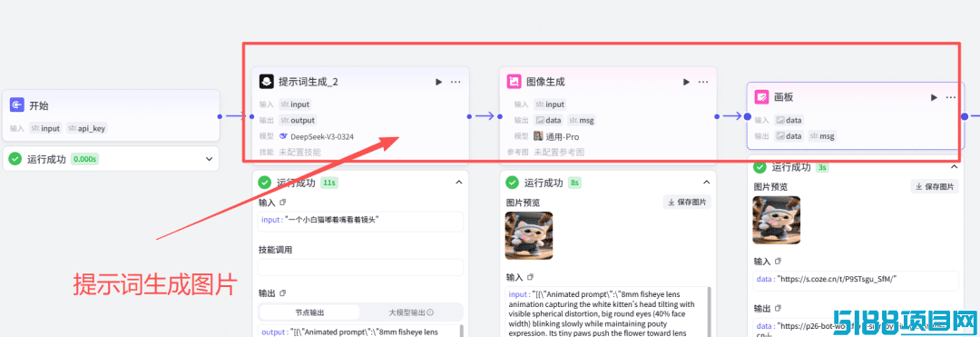Copy the 输入 content in the 提示词生成_2 result panel
Screen dimensions: 980x337
pos(282,203)
